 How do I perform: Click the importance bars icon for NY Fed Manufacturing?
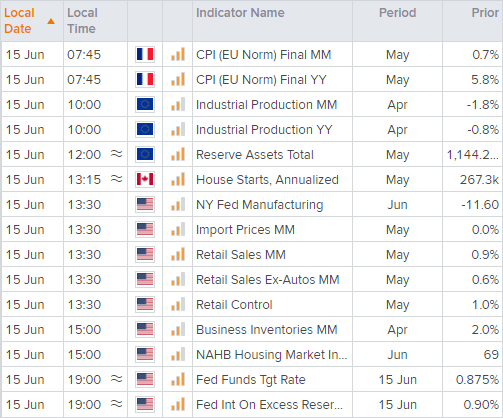[x=178, y=204]
